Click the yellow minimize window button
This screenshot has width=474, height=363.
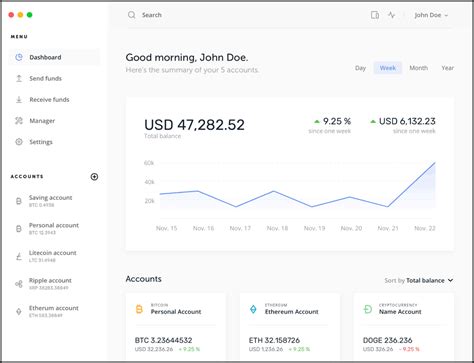coord(20,15)
